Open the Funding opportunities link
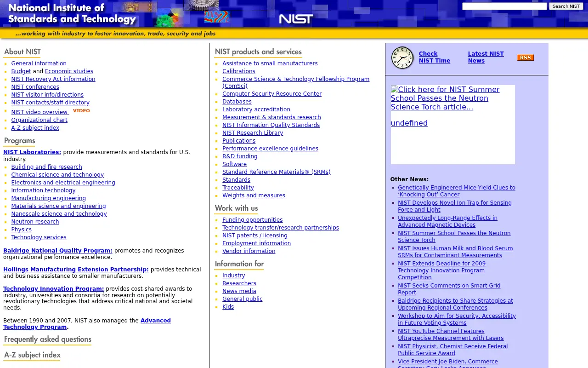Viewport: 588px width, 368px height. pyautogui.click(x=253, y=220)
